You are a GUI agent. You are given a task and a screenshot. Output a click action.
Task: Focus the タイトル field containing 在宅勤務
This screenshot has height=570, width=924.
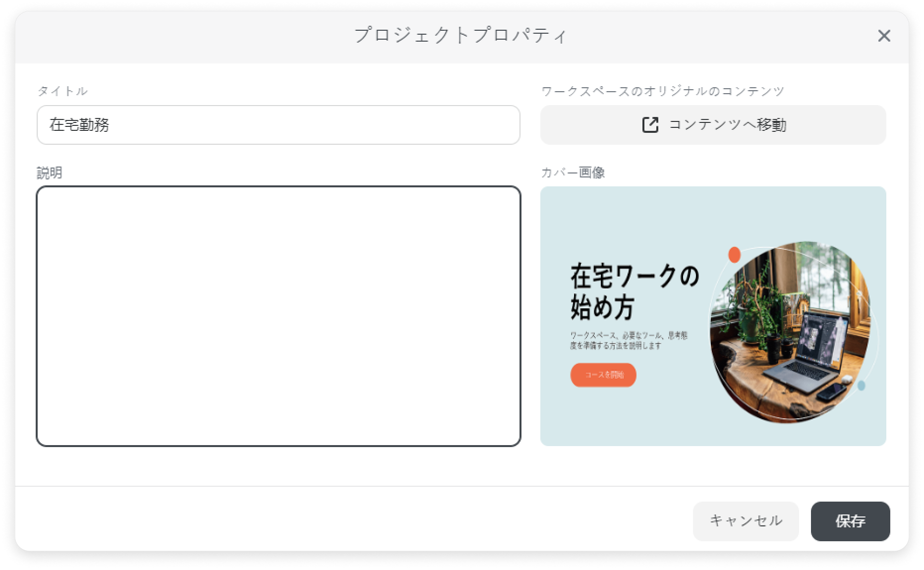[279, 125]
